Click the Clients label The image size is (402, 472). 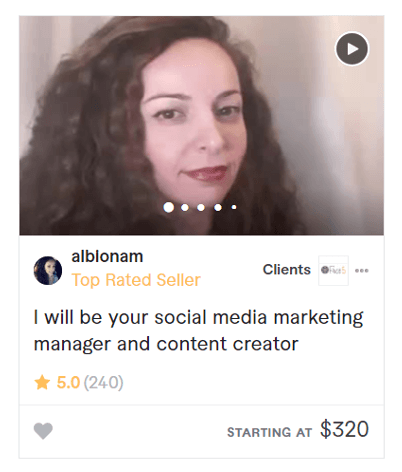(x=286, y=269)
